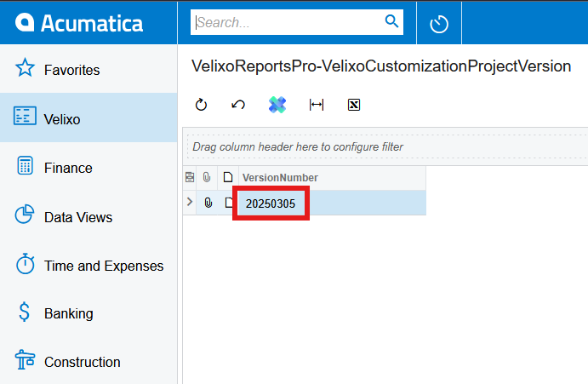588x384 pixels.
Task: Open the Data Views workspace
Action: pos(88,216)
